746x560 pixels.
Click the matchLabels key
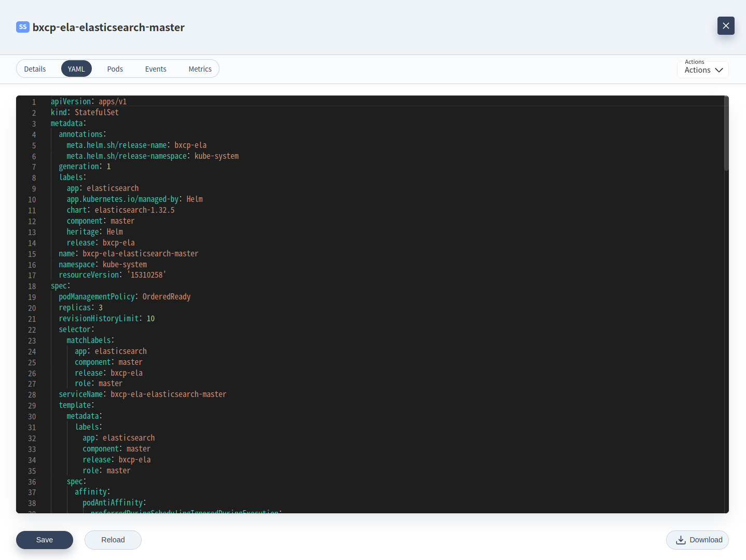(x=89, y=340)
